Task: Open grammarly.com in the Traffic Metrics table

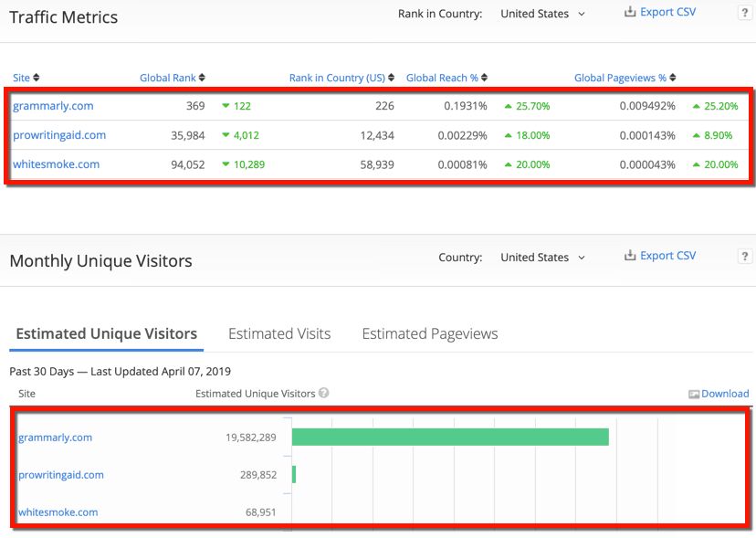Action: coord(53,106)
